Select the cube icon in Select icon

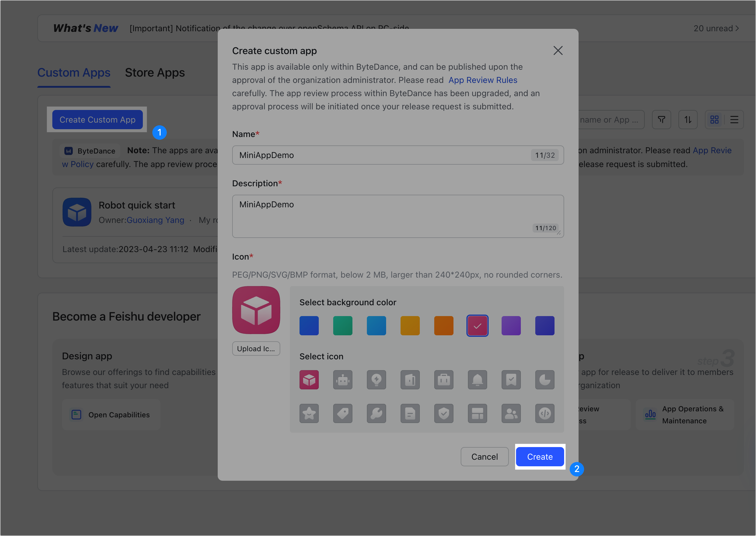(x=309, y=379)
